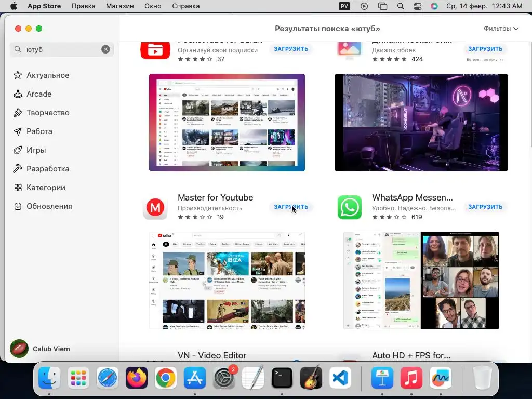This screenshot has width=532, height=399.
Task: Click the results page vertical scrollbar
Action: [530, 95]
